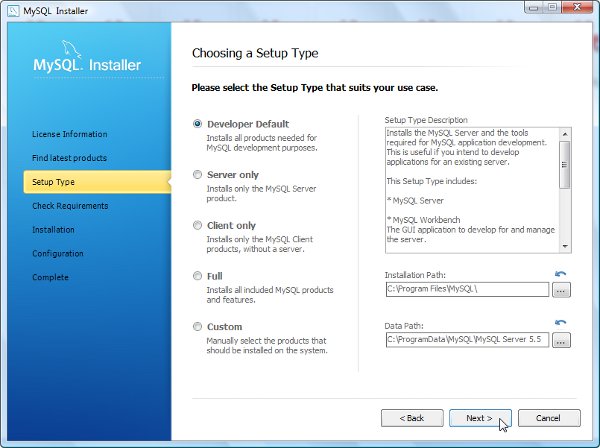The image size is (600, 448).
Task: Click the 'Setup Type Description' label
Action: coord(426,120)
